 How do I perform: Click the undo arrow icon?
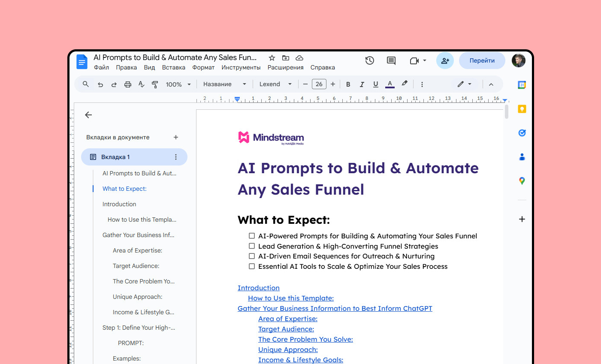[100, 84]
